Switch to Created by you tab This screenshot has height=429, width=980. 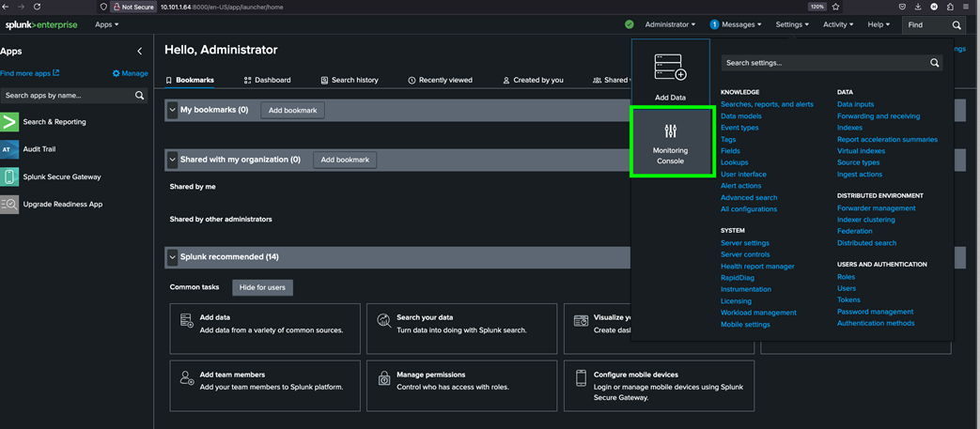click(x=533, y=80)
